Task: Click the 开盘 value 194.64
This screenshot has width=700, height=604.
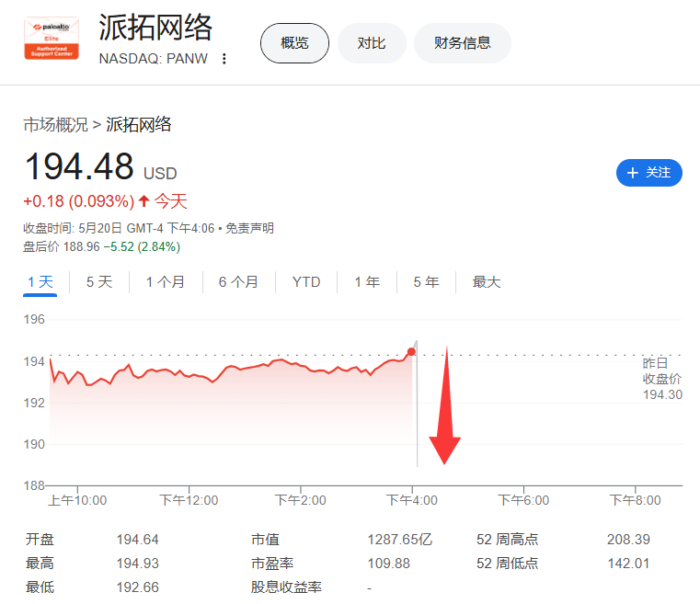Action: point(137,540)
